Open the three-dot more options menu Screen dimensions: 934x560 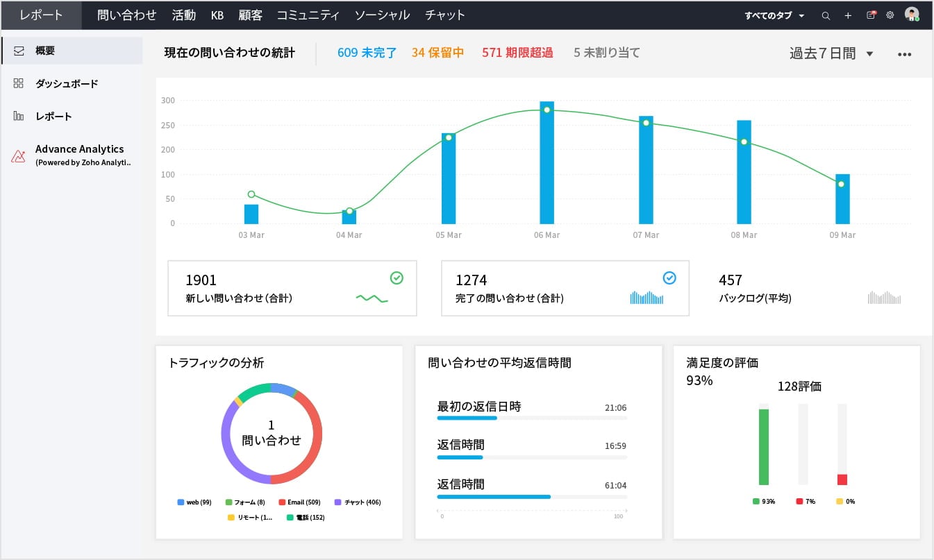(x=904, y=54)
